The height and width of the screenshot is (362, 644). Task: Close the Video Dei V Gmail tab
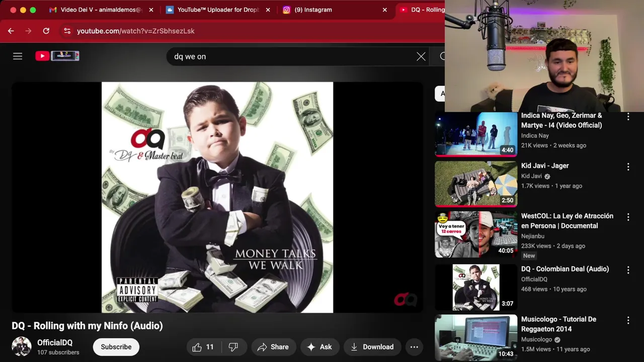pos(151,10)
